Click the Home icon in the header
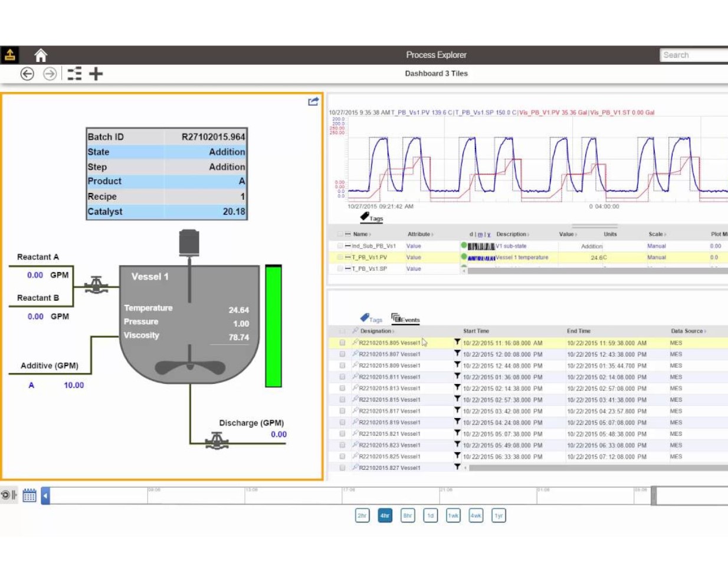This screenshot has width=728, height=582. (x=41, y=55)
